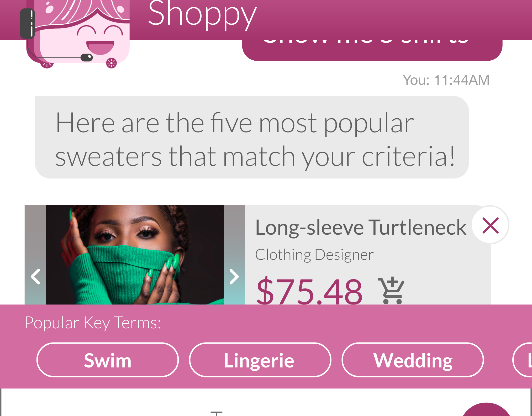This screenshot has height=416, width=532.
Task: Click the Clothing Designer brand label
Action: [314, 255]
